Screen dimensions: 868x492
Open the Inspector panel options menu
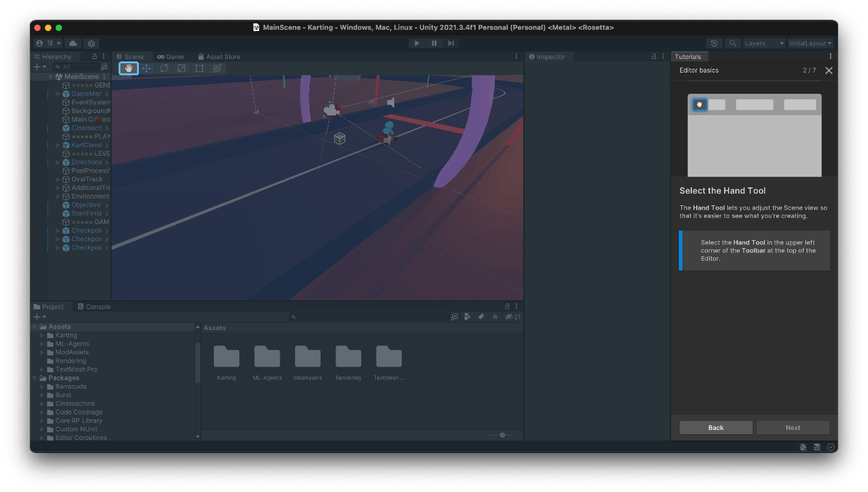click(663, 56)
